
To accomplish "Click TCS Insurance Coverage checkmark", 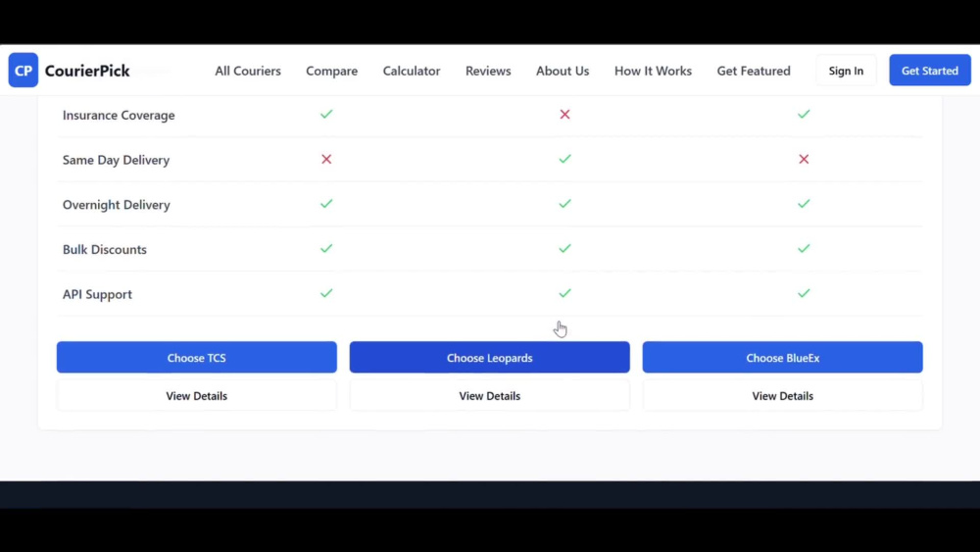I will click(326, 115).
